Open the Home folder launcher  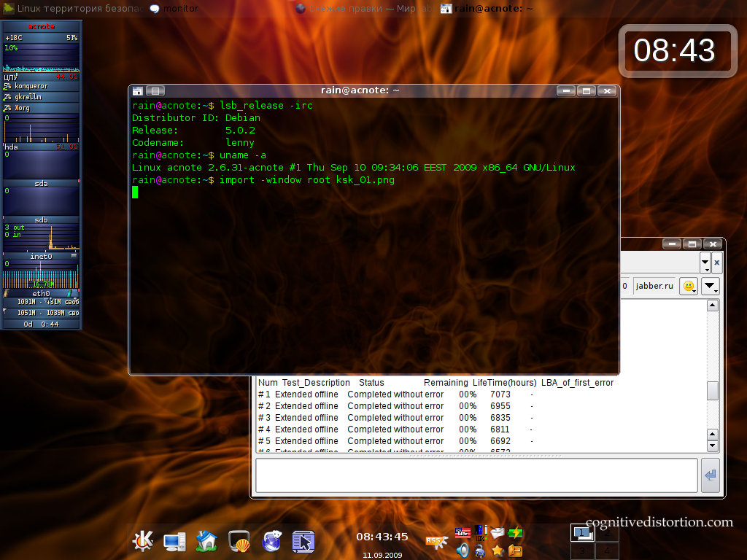(x=206, y=540)
